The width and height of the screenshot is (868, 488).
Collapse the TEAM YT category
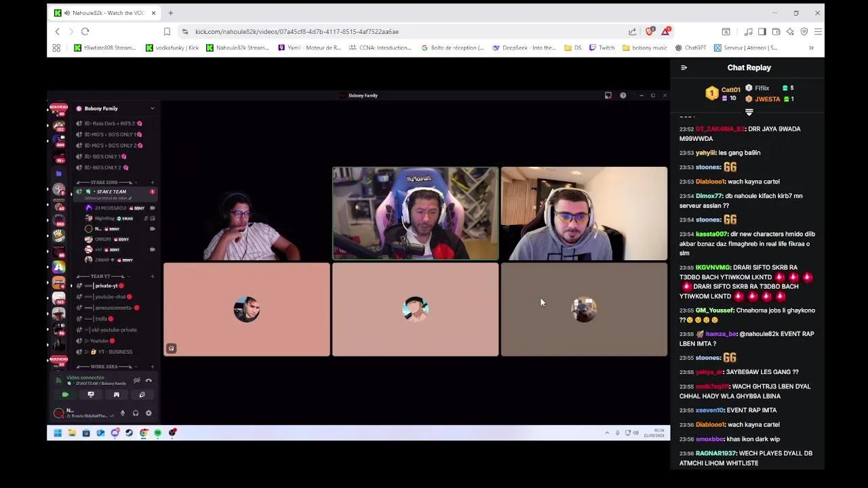click(x=102, y=277)
